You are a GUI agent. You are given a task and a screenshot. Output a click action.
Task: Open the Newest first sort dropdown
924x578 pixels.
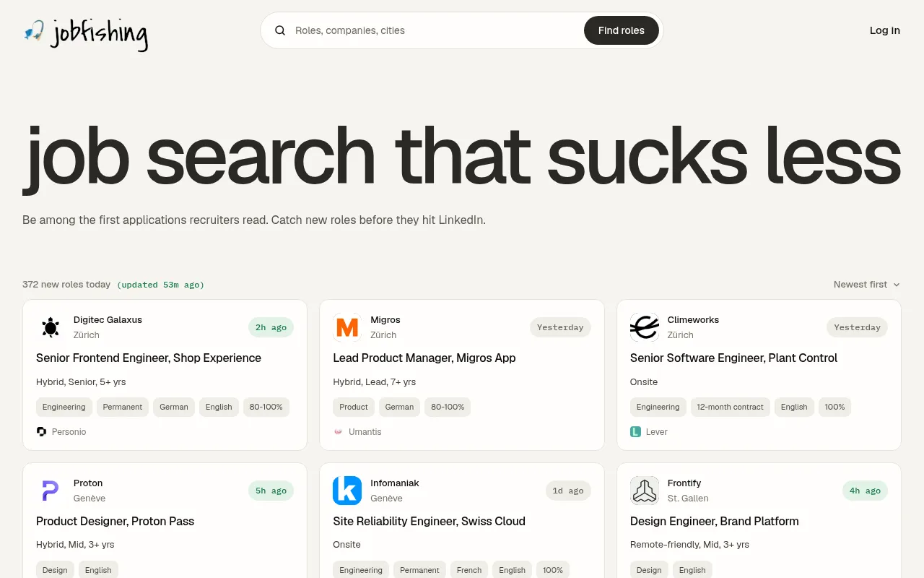click(867, 285)
